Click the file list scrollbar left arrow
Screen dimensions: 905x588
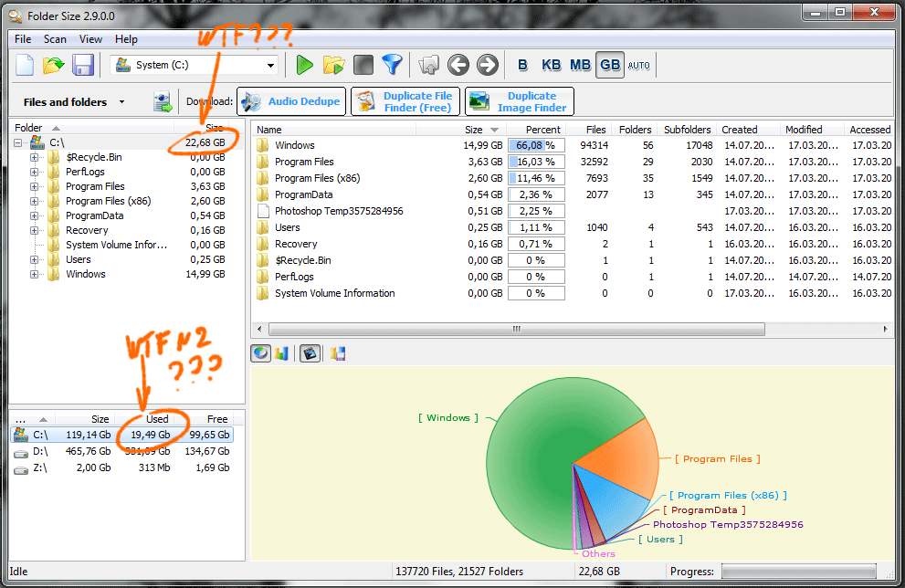(x=259, y=329)
